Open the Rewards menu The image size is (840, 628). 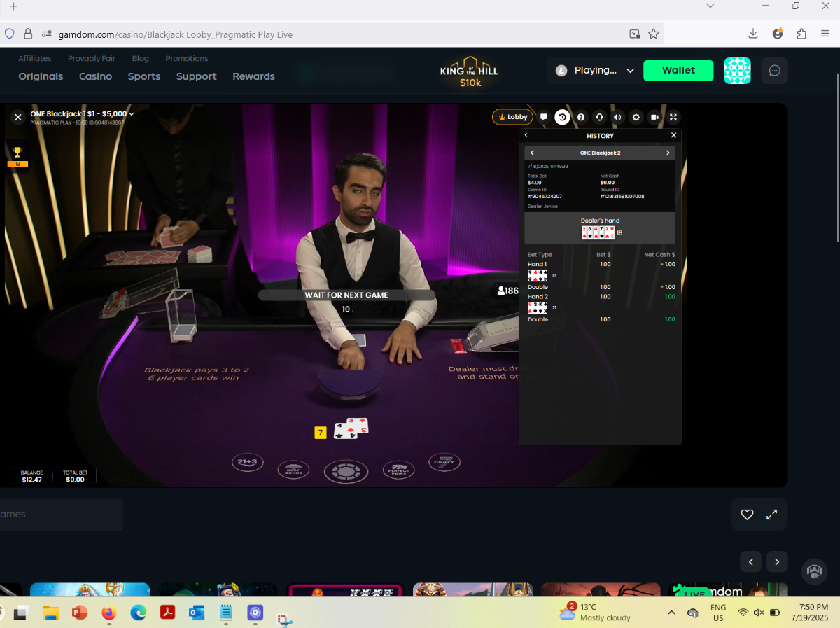point(253,76)
